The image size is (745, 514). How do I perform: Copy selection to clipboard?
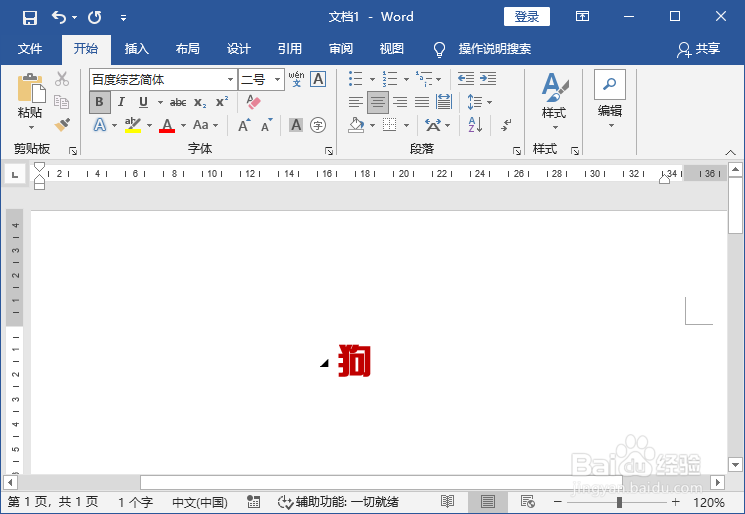click(62, 102)
